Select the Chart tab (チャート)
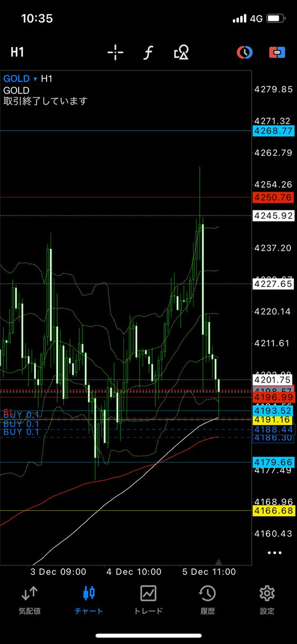This screenshot has height=644, width=297. point(89,600)
